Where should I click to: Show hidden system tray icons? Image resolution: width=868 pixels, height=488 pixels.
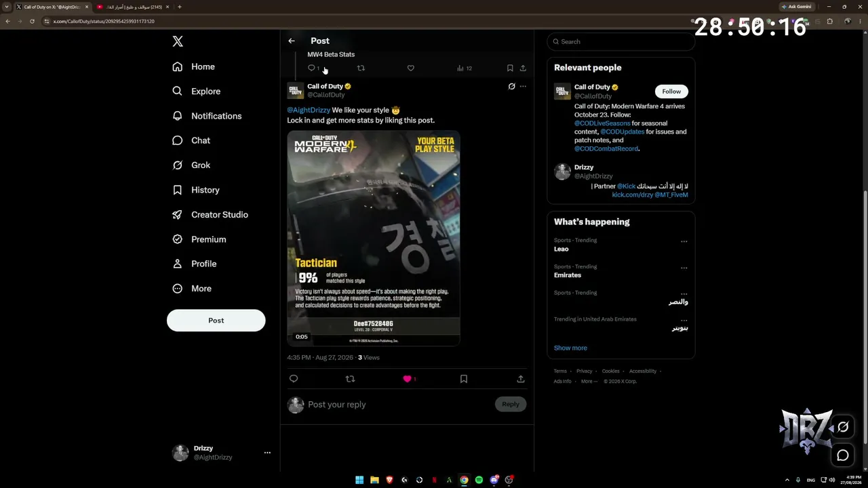coord(787,480)
